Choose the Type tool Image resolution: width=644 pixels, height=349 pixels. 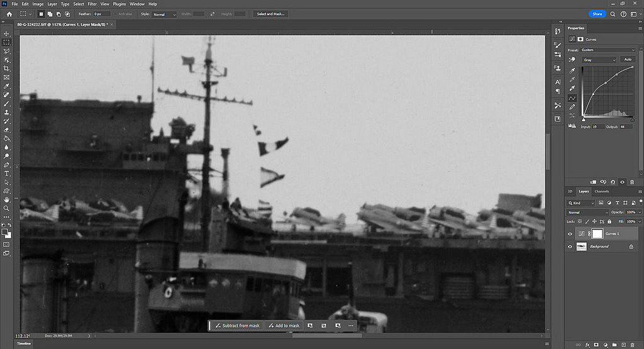[6, 173]
